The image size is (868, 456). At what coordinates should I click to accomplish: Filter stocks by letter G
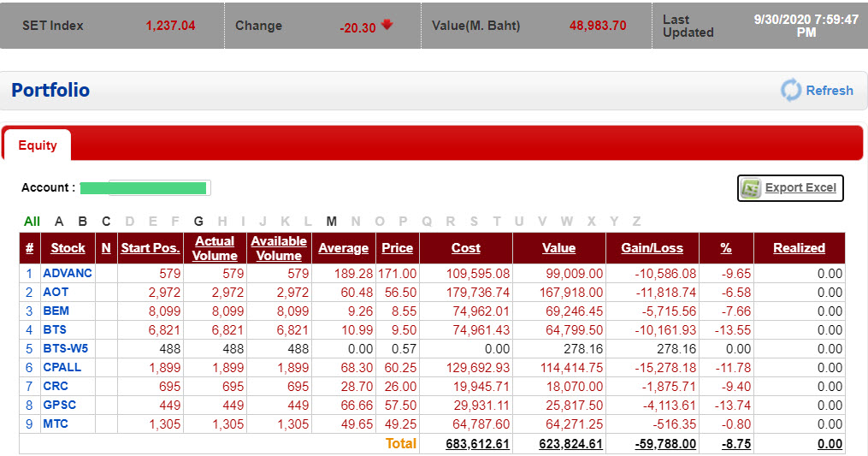click(x=198, y=222)
